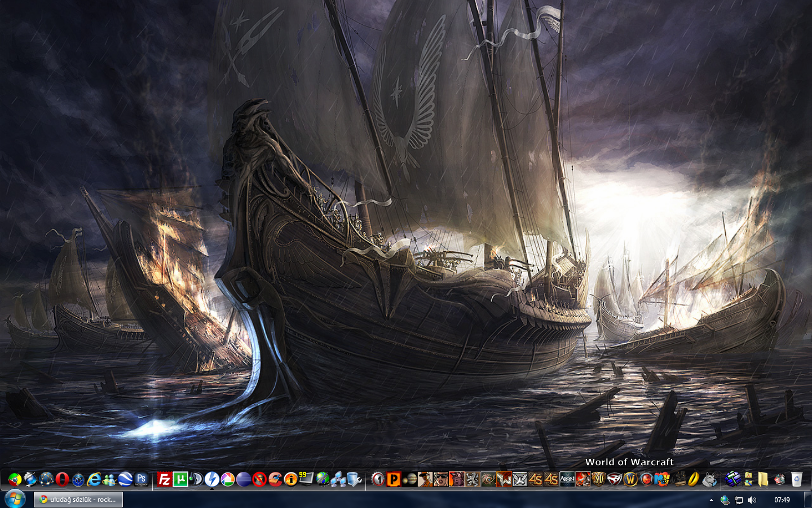Launch the no-spy red circle icon

pyautogui.click(x=259, y=480)
